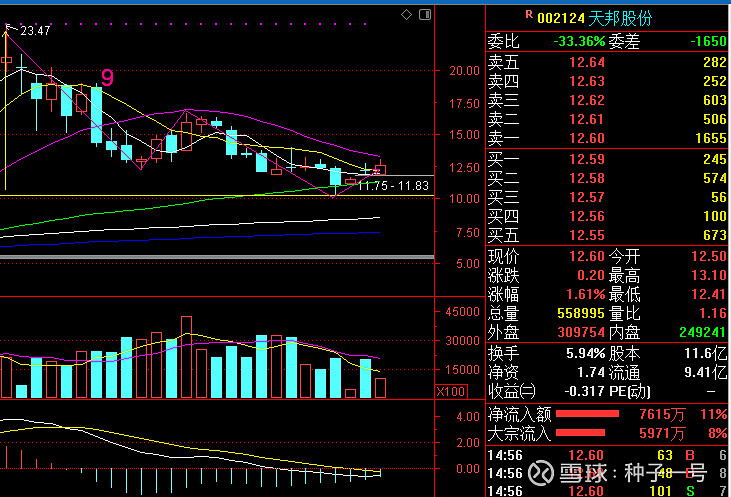Click the 4.00 MACD axis label
The width and height of the screenshot is (731, 497).
click(468, 417)
